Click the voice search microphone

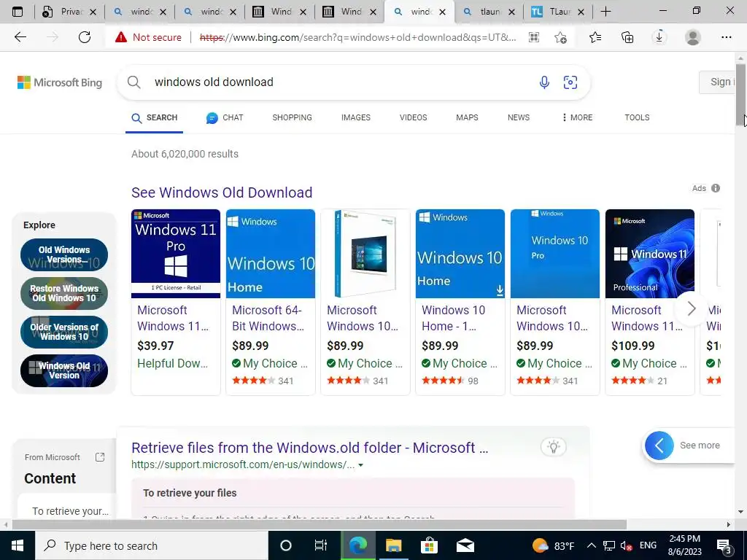(544, 82)
